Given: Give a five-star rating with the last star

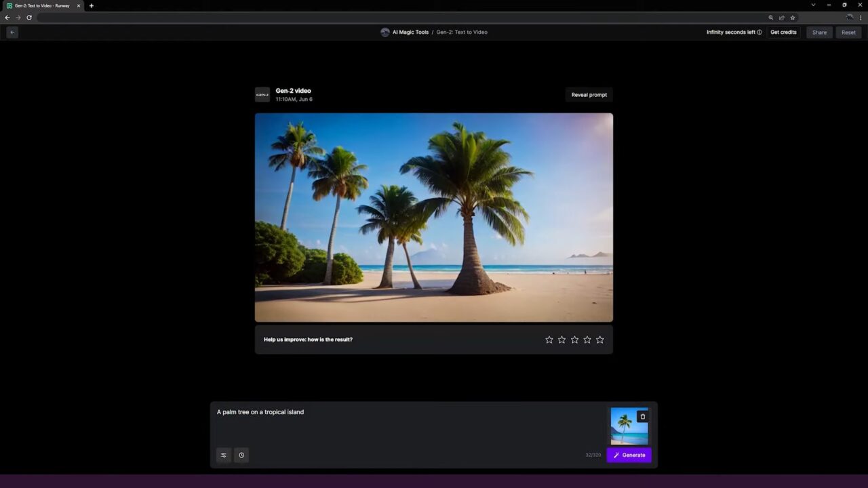Looking at the screenshot, I should [x=599, y=340].
